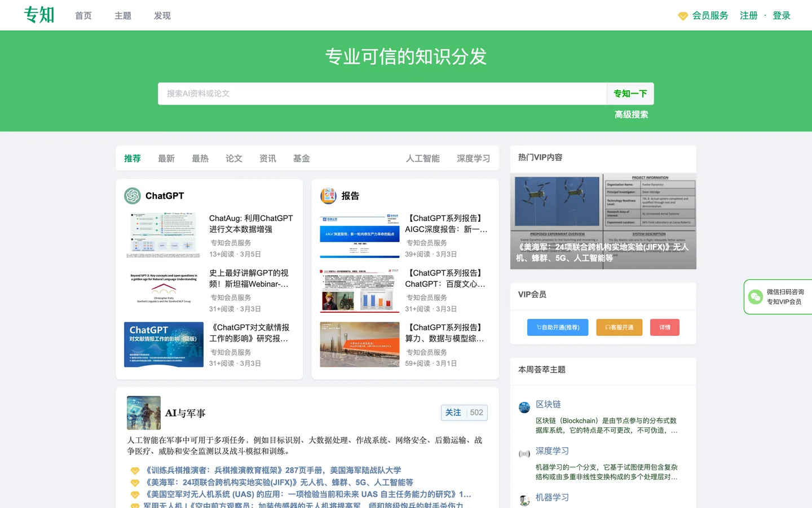Screen dimensions: 812x508
Task: Click 微信扫码咨询 专知VIP会员 widget
Action: click(x=778, y=297)
